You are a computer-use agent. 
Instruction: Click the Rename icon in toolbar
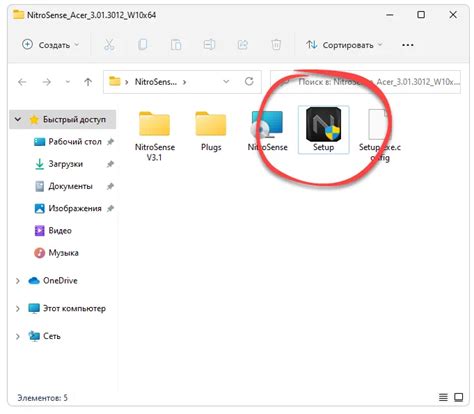click(209, 45)
